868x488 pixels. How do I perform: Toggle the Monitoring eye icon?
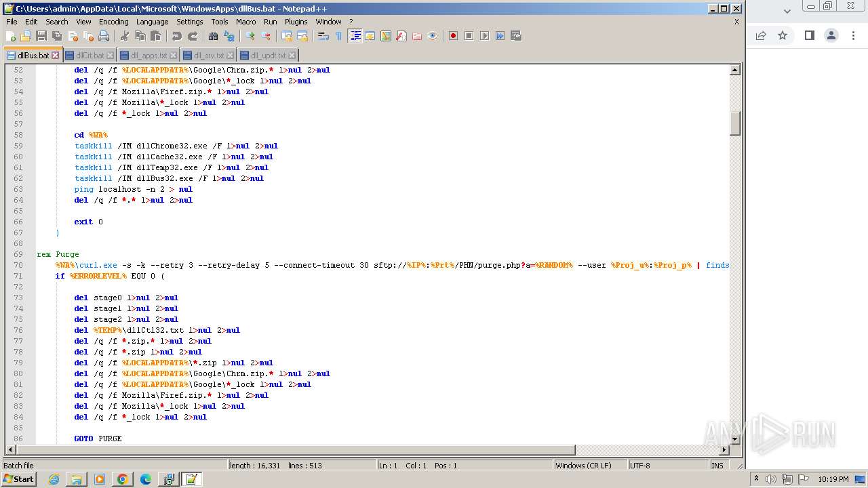tap(433, 36)
